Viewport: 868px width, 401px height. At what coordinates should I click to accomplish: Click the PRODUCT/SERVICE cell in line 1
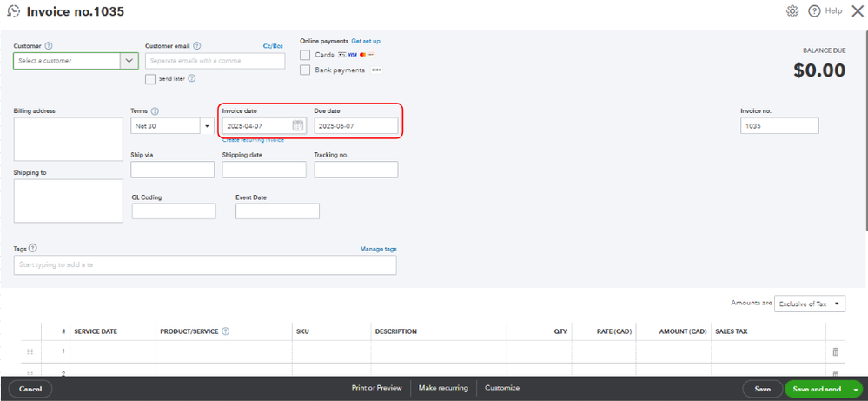coord(224,351)
